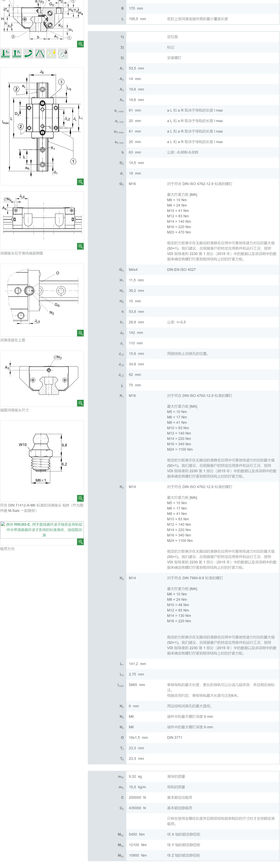Select the JL value 110 mm
The width and height of the screenshot is (280, 868).
click(136, 343)
